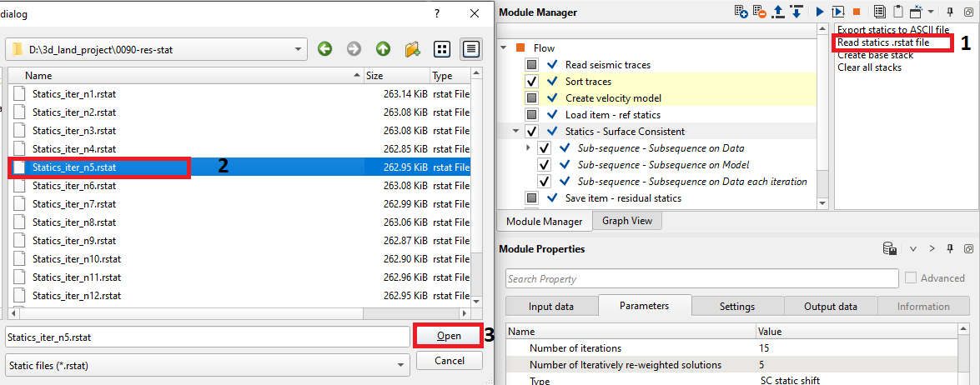This screenshot has width=980, height=385.
Task: Open the Settings tab in Module Properties
Action: click(737, 307)
